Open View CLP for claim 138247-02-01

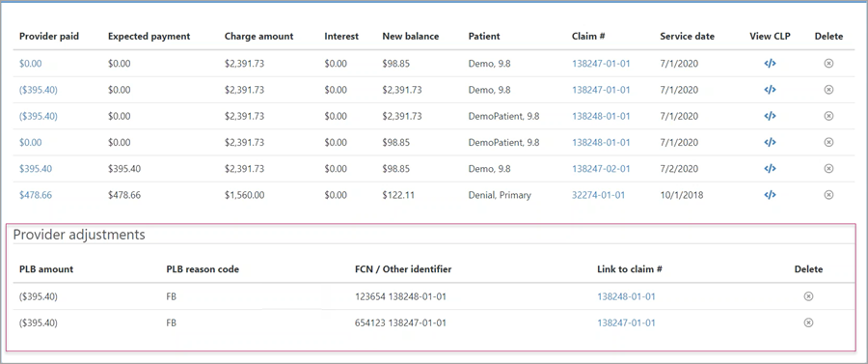click(770, 168)
